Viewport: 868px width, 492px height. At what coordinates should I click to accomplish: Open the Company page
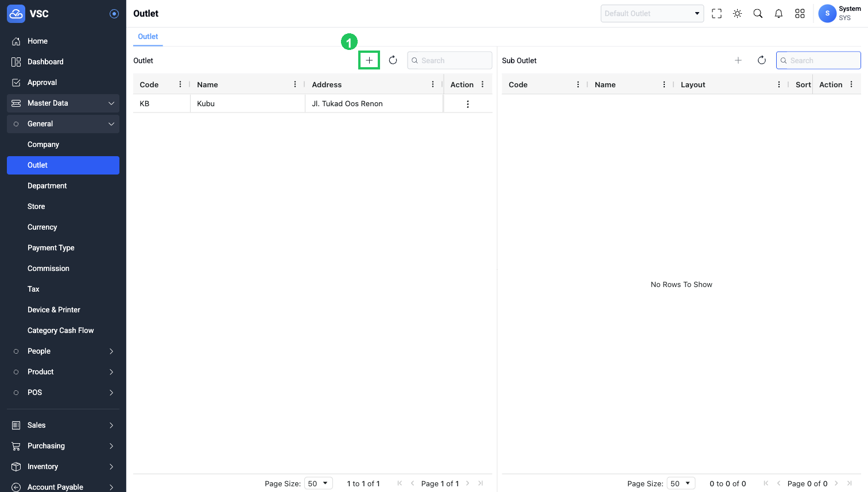coord(63,145)
